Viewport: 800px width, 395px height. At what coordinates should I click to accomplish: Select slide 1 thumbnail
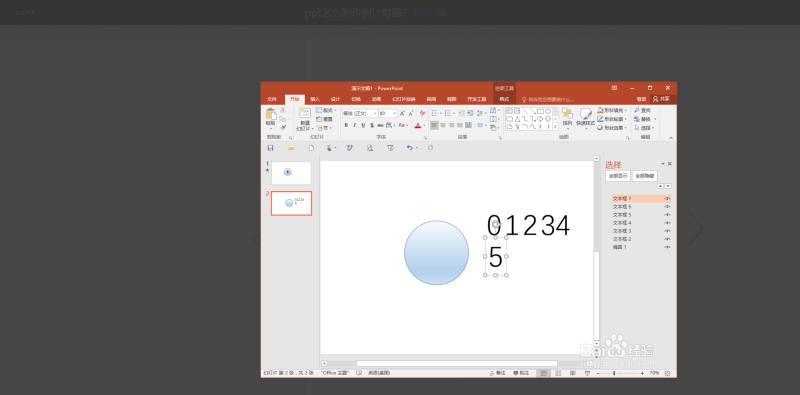pos(291,173)
